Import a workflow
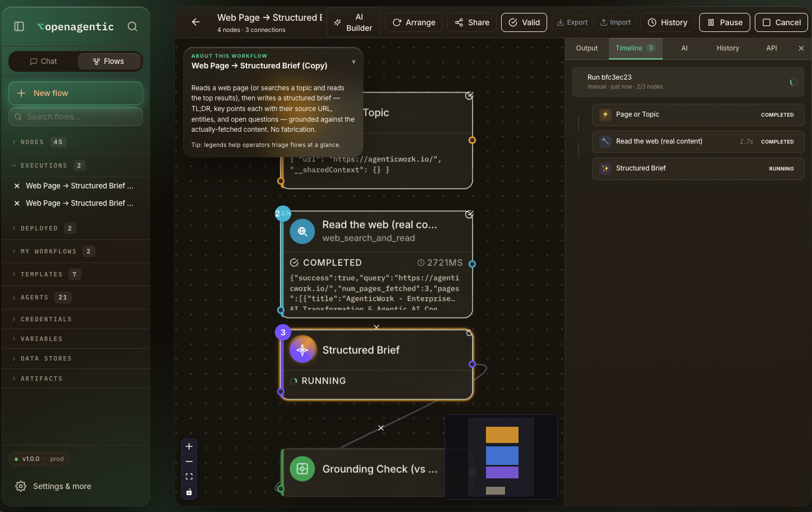The image size is (812, 512). pos(615,22)
